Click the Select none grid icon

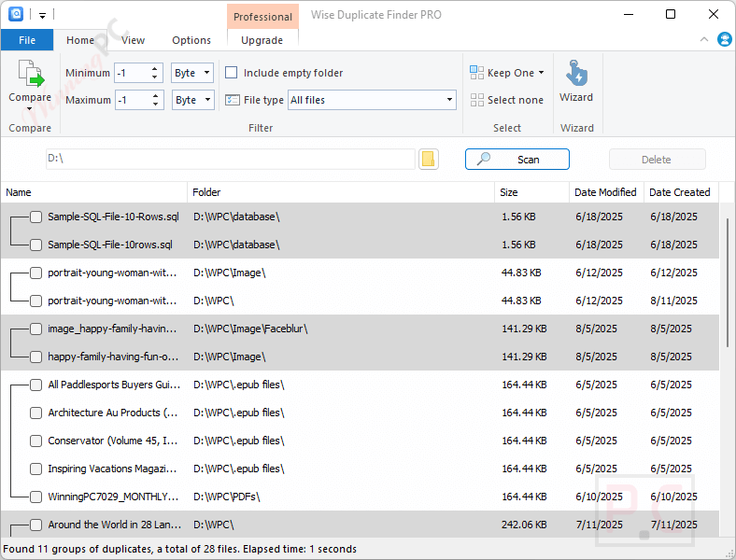[476, 100]
